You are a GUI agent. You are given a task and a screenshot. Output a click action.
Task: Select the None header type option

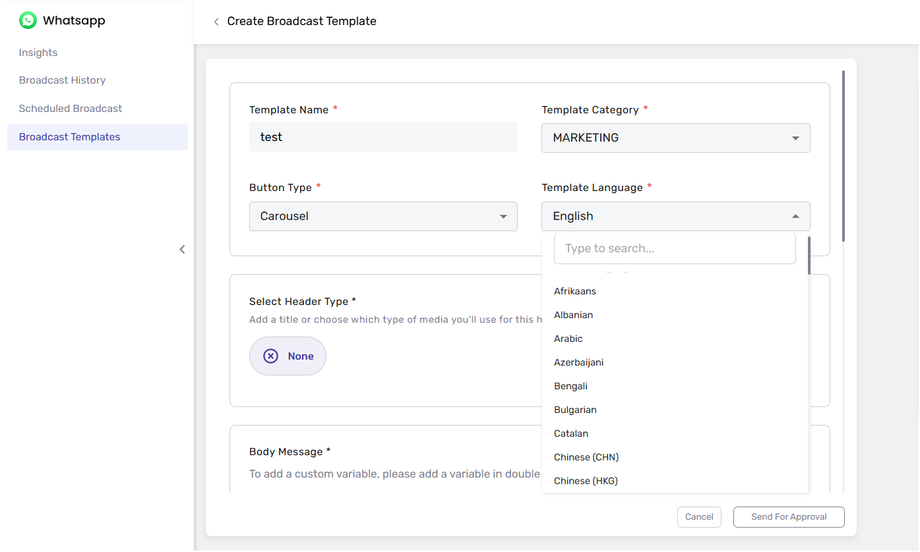(288, 356)
